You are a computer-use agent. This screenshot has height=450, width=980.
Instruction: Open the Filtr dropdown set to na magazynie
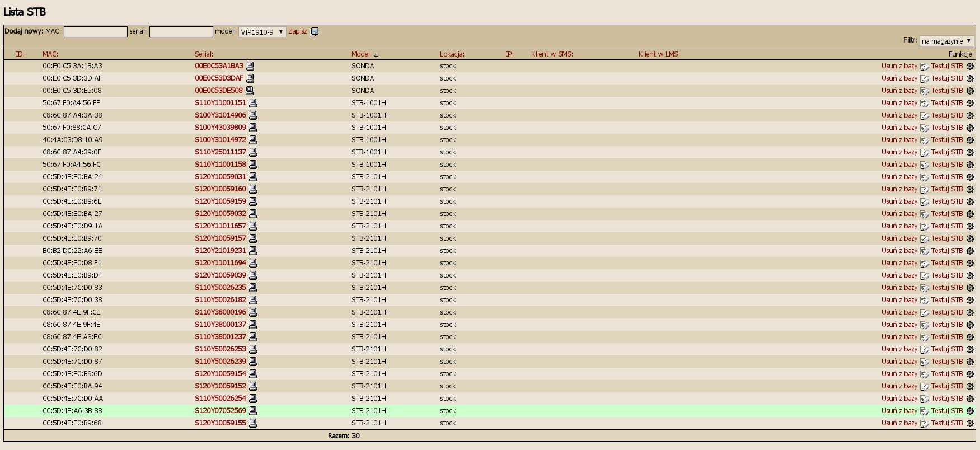(x=946, y=41)
